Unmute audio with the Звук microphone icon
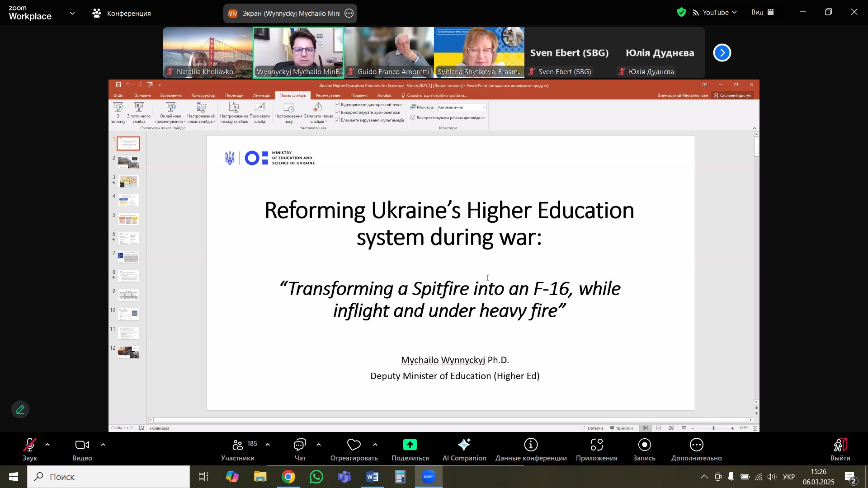The width and height of the screenshot is (868, 488). [30, 446]
